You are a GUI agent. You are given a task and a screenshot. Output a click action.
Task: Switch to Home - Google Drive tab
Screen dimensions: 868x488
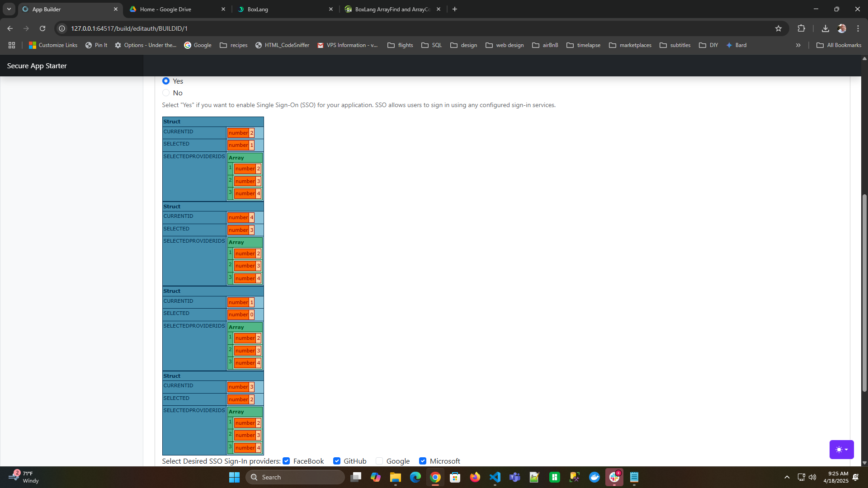tap(176, 9)
